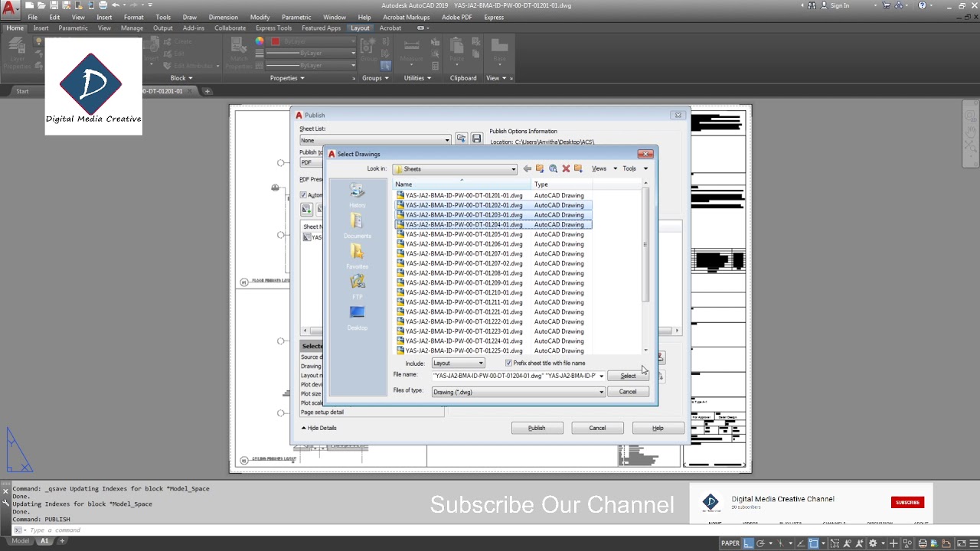Open FTP location in the places sidebar
Viewport: 980px width, 551px height.
pyautogui.click(x=357, y=287)
